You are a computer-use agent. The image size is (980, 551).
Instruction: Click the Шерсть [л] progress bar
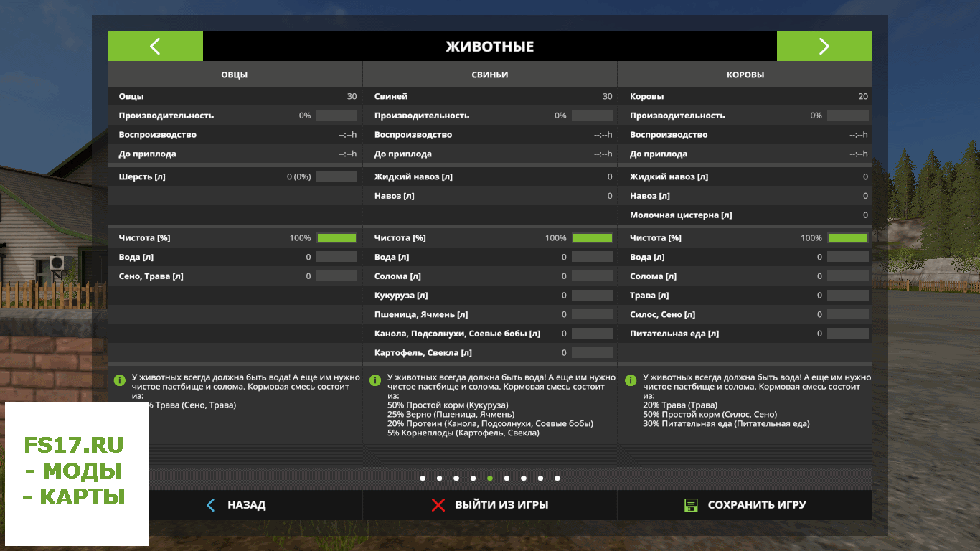336,176
